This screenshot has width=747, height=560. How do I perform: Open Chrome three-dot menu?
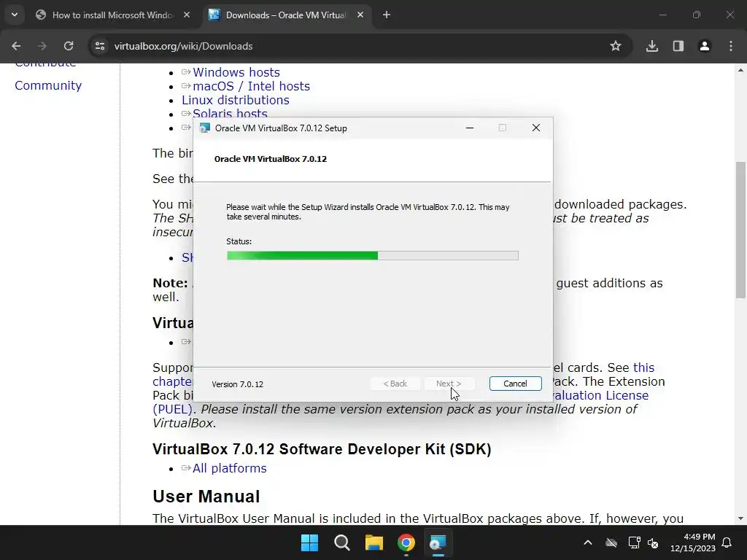click(731, 46)
